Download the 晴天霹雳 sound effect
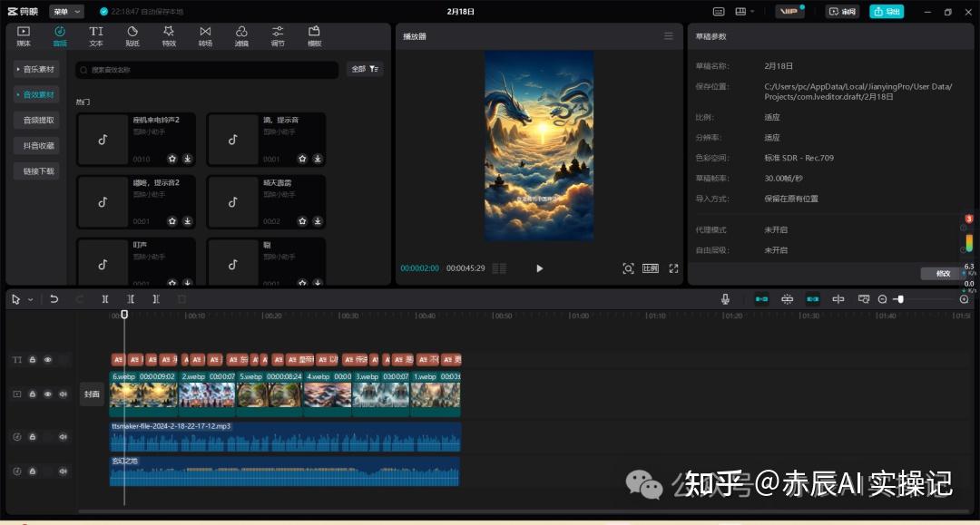Viewport: 980px width, 525px height. point(318,221)
